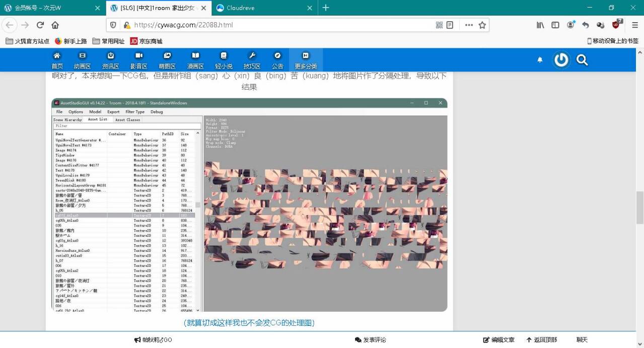Open the page actions three-dot menu
Image resolution: width=644 pixels, height=348 pixels.
tap(469, 25)
